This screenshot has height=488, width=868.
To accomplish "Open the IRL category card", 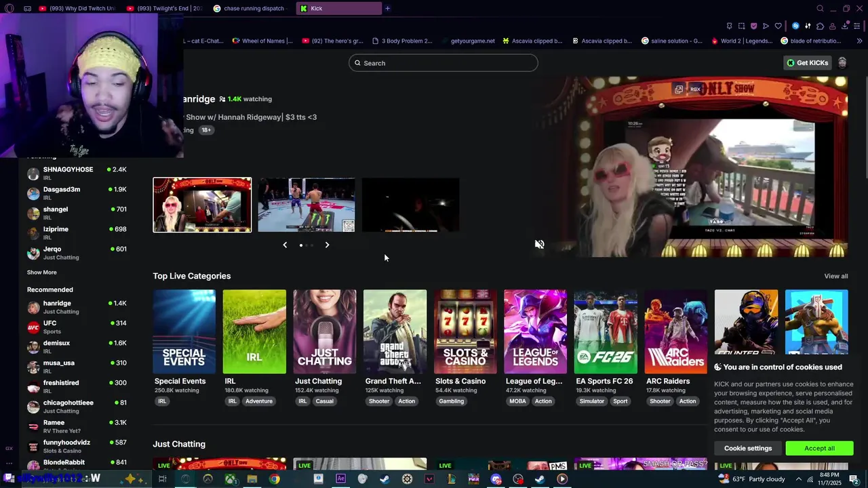I will [254, 331].
